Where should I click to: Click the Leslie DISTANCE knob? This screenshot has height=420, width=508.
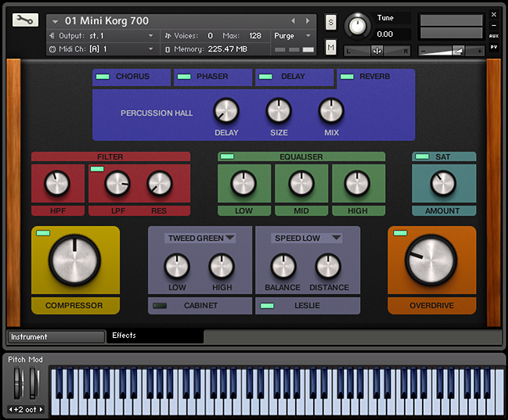click(328, 266)
